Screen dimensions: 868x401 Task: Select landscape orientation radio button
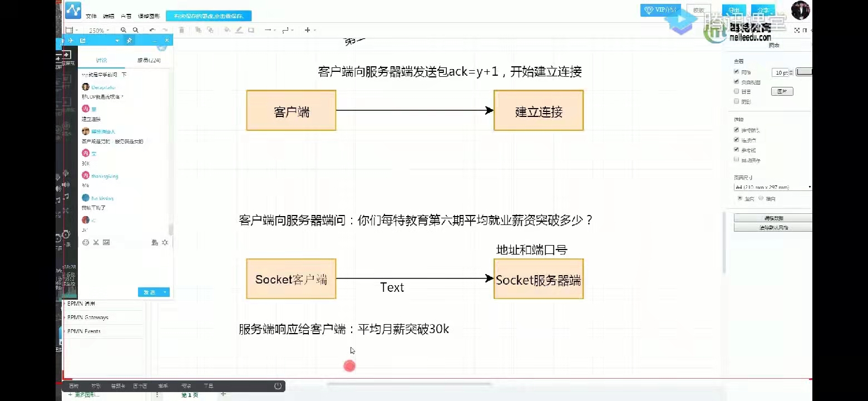pos(761,198)
